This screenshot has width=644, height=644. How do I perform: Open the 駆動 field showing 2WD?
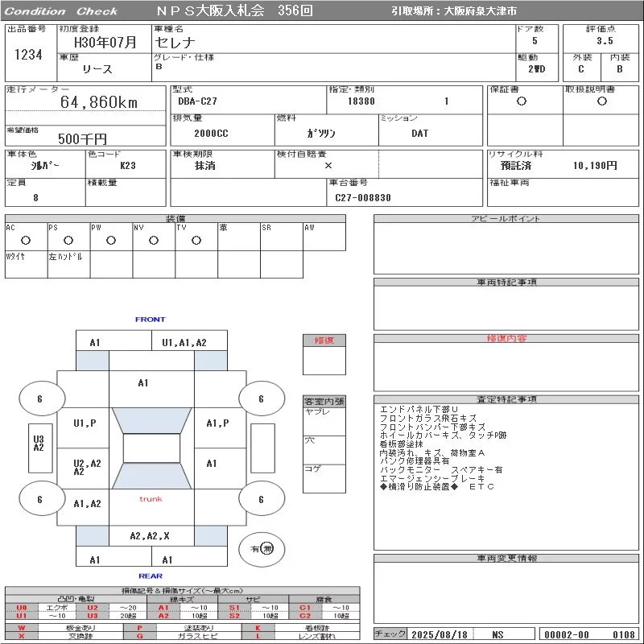536,69
